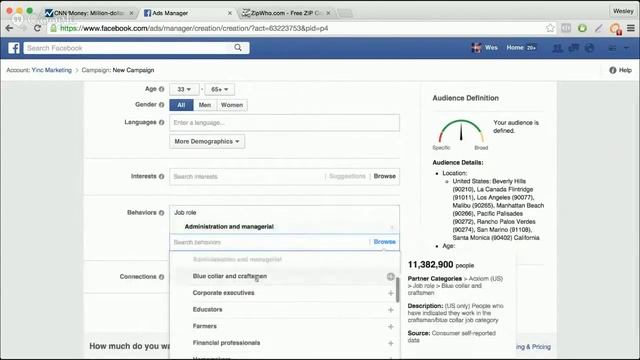640x360 pixels.
Task: Browse behaviors list
Action: coord(384,242)
